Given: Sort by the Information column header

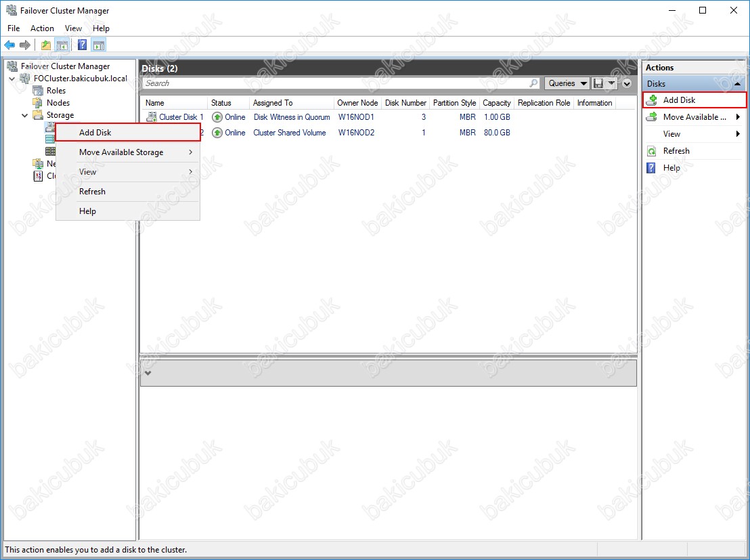Looking at the screenshot, I should coord(594,103).
